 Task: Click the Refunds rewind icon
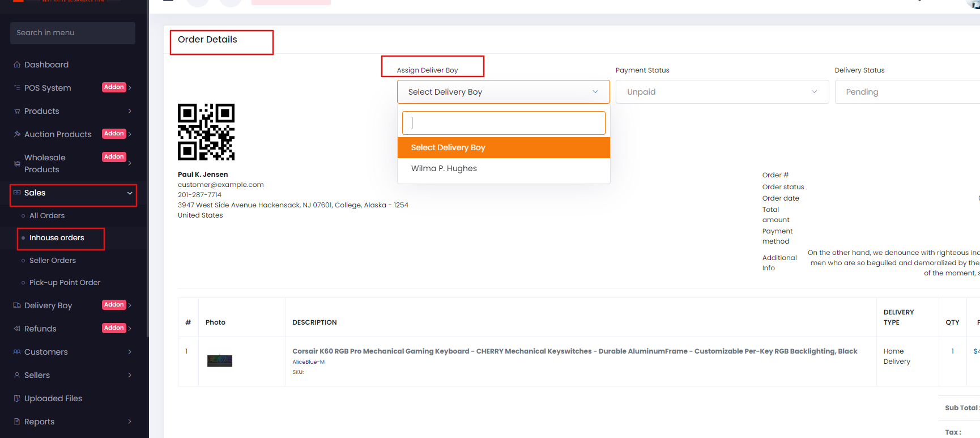tap(17, 329)
